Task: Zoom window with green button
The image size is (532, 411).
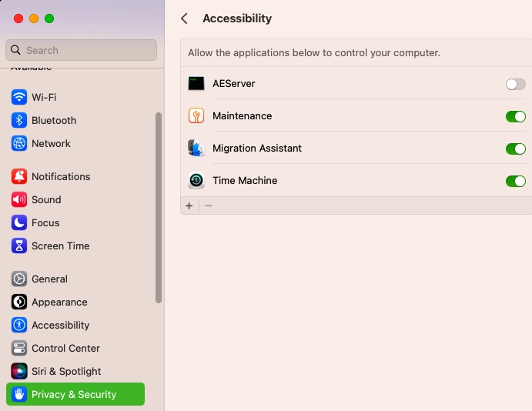Action: click(49, 18)
